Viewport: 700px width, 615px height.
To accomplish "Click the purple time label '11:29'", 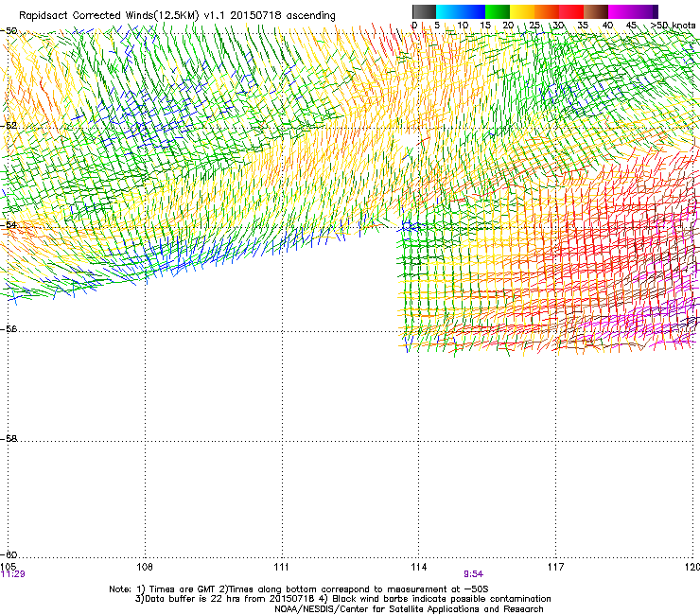I will (13, 574).
